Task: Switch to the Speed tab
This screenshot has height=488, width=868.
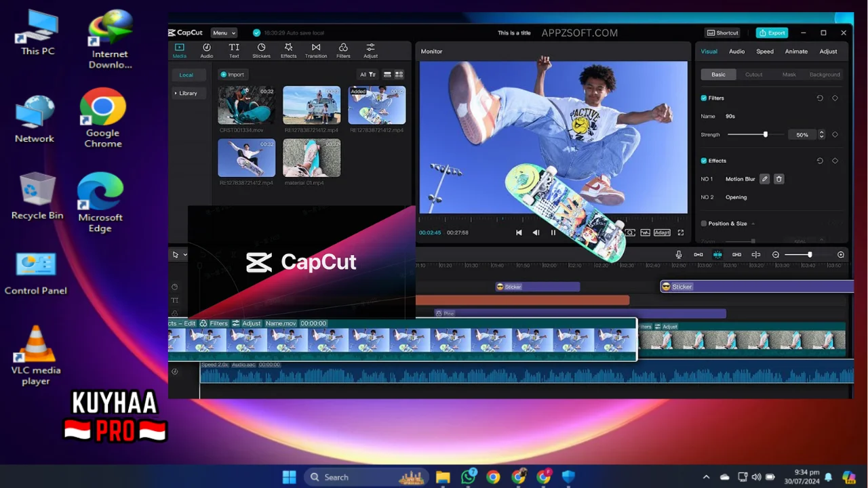Action: tap(765, 52)
